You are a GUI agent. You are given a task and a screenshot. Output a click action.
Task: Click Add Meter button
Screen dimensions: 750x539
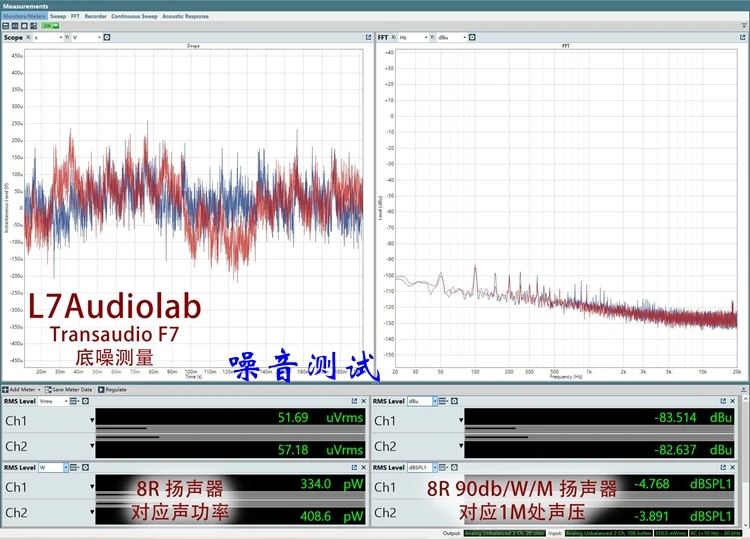click(x=24, y=389)
